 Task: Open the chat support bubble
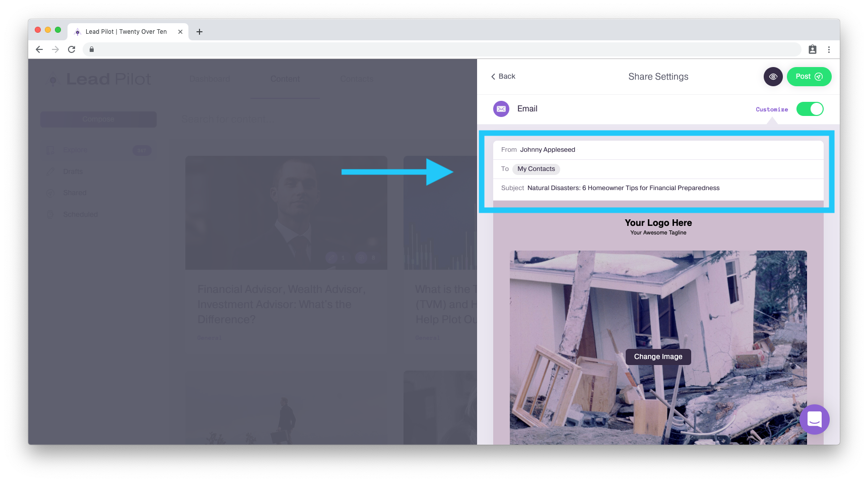[x=814, y=419]
